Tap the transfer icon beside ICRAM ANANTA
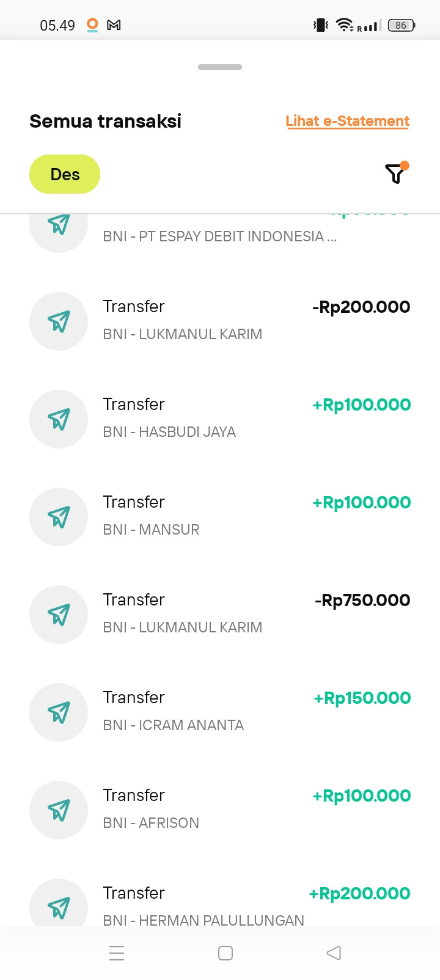This screenshot has height=980, width=440. point(59,712)
